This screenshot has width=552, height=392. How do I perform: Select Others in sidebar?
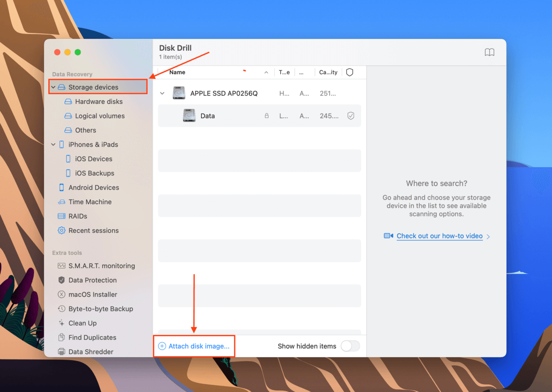(x=86, y=130)
